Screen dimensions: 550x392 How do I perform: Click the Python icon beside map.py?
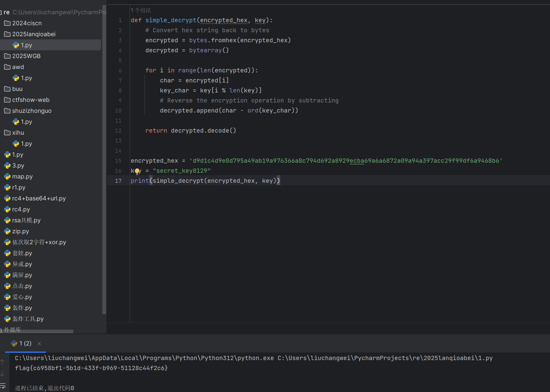(x=7, y=177)
